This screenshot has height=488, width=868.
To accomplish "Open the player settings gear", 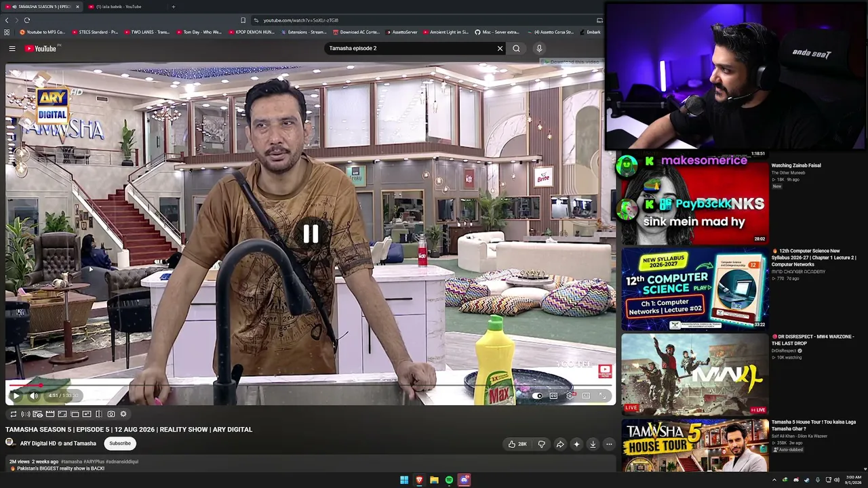I will (570, 396).
